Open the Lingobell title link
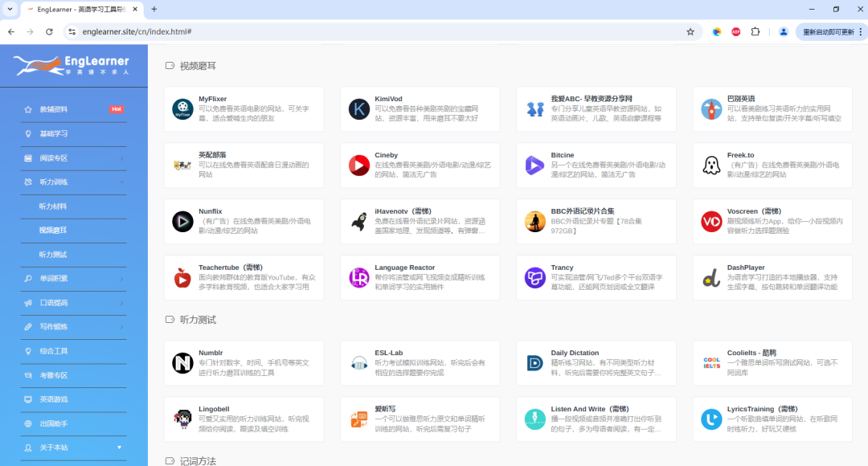The image size is (868, 466). pos(214,409)
